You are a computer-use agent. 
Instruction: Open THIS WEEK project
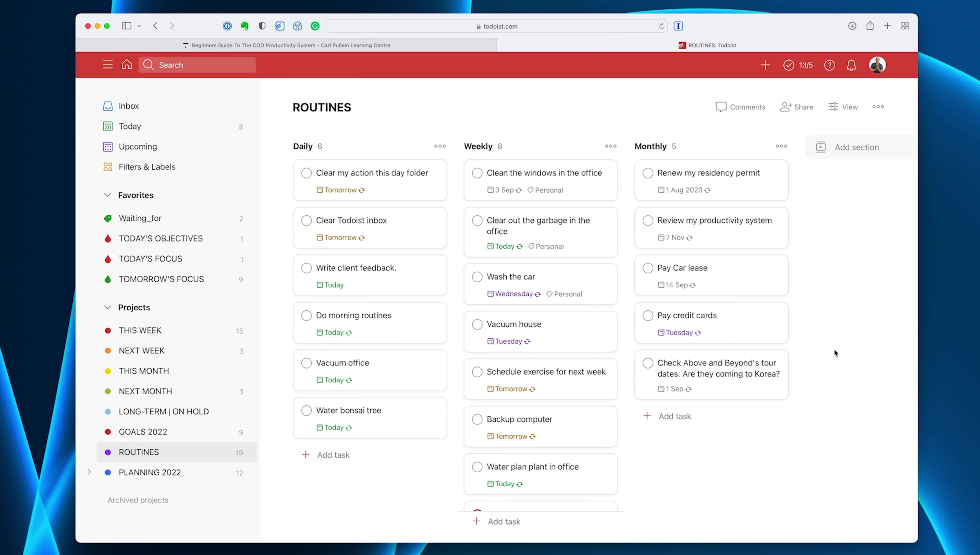pyautogui.click(x=176, y=331)
